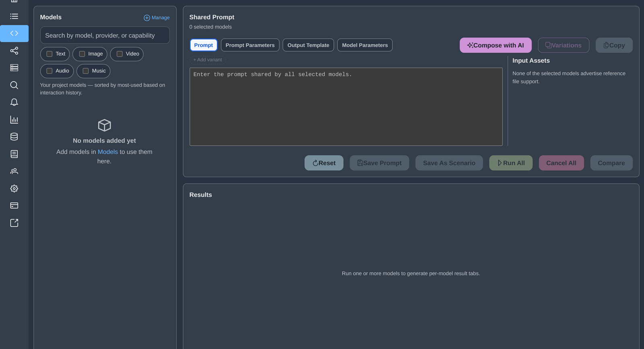Click the Reset button
The width and height of the screenshot is (644, 349).
point(324,163)
